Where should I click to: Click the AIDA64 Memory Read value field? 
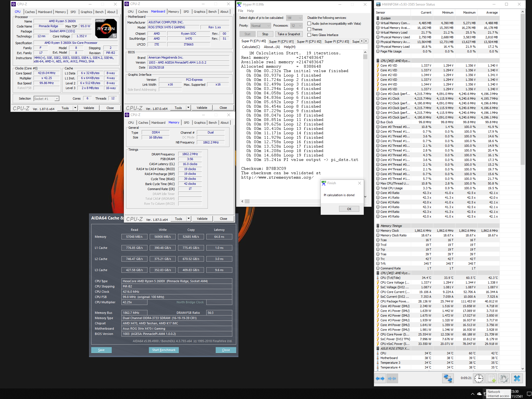point(134,237)
